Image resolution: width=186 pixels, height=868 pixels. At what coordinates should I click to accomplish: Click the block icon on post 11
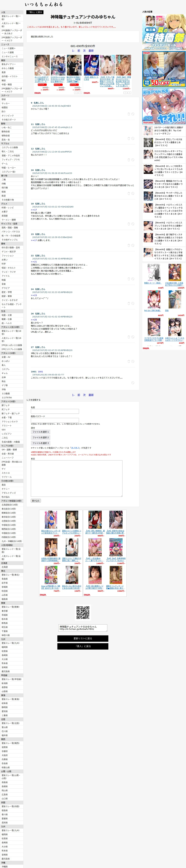coord(133,138)
